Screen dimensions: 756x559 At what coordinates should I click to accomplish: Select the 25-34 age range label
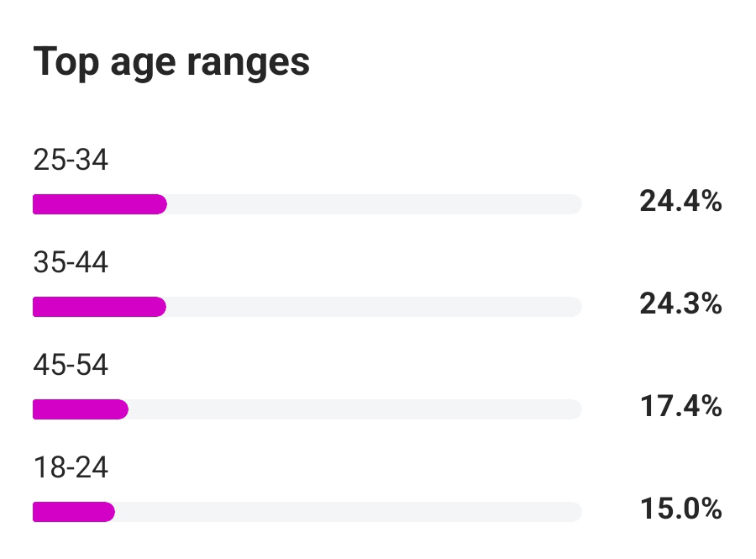point(71,160)
